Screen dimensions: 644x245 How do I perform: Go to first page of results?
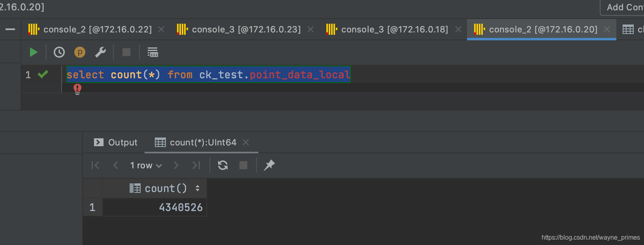[x=95, y=165]
